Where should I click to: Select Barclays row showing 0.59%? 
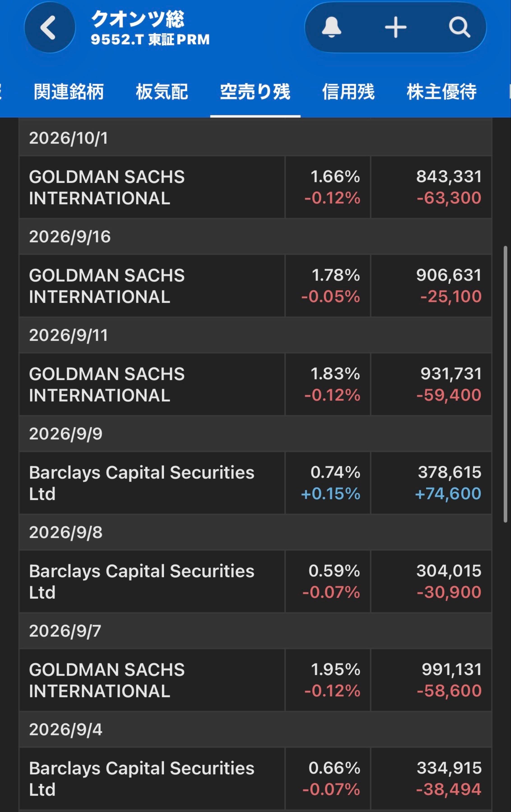[255, 581]
